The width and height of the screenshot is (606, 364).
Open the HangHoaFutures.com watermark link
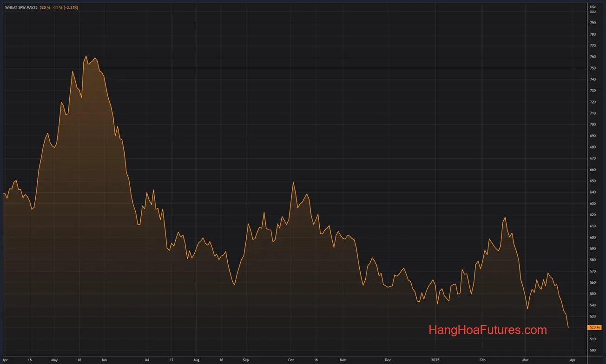click(x=487, y=330)
